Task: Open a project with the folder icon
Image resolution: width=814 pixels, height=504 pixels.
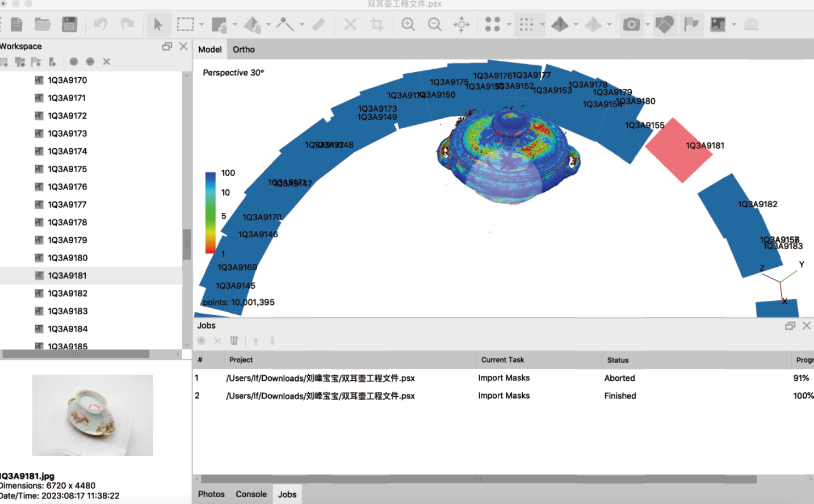Action: point(43,24)
